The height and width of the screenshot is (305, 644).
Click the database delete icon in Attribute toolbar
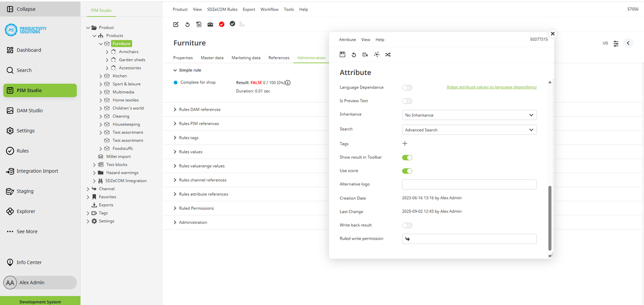pos(365,55)
